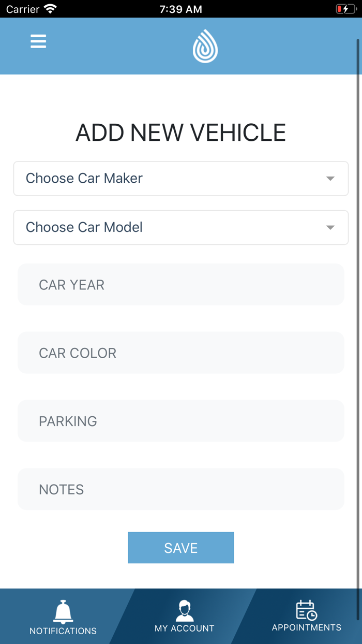Tap the Wi-Fi status icon
Image resolution: width=362 pixels, height=644 pixels.
[x=50, y=9]
